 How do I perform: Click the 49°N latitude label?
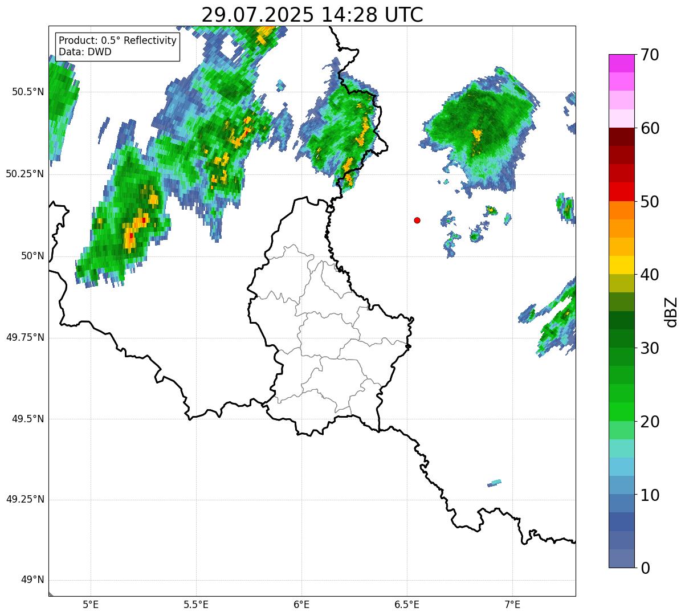pyautogui.click(x=32, y=580)
